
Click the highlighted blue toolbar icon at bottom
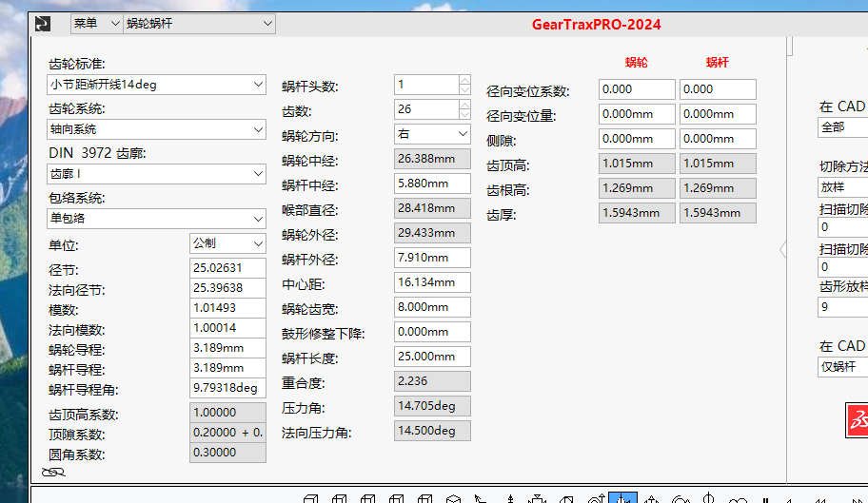pyautogui.click(x=622, y=497)
